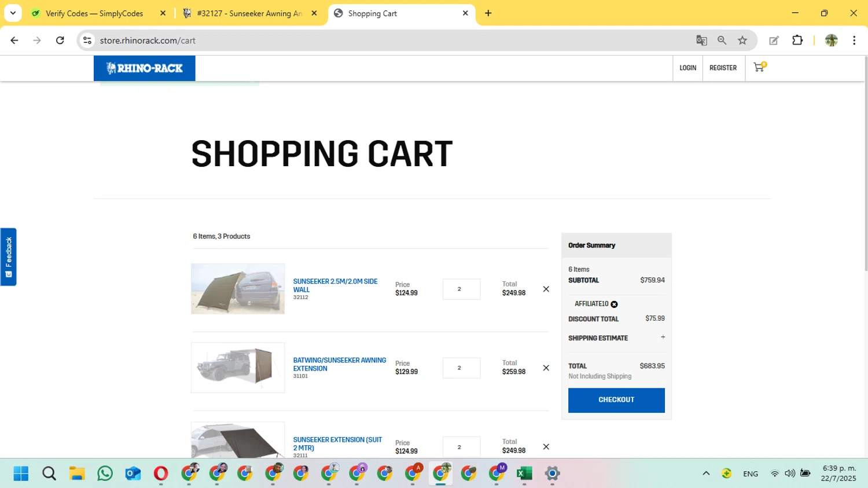Screen dimensions: 868x488
Task: Show hidden system tray icons
Action: click(706, 474)
